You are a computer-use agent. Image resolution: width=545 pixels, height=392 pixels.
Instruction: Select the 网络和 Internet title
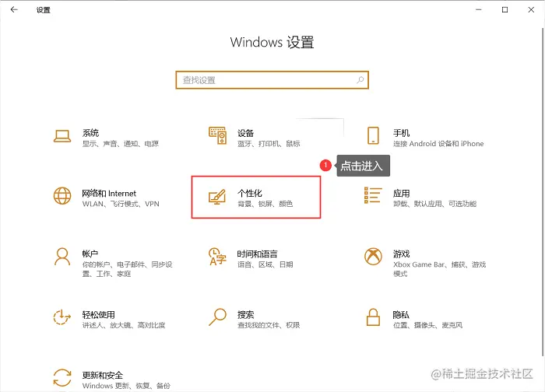(x=109, y=193)
